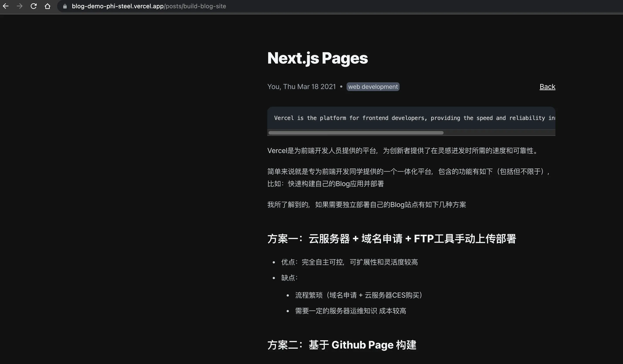Screen dimensions: 623x364
Task: Click the 需要一定的服务器运维知识 list item
Action: (350, 311)
